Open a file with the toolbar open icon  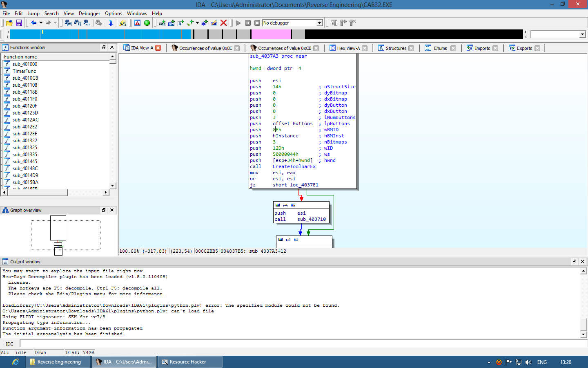9,23
